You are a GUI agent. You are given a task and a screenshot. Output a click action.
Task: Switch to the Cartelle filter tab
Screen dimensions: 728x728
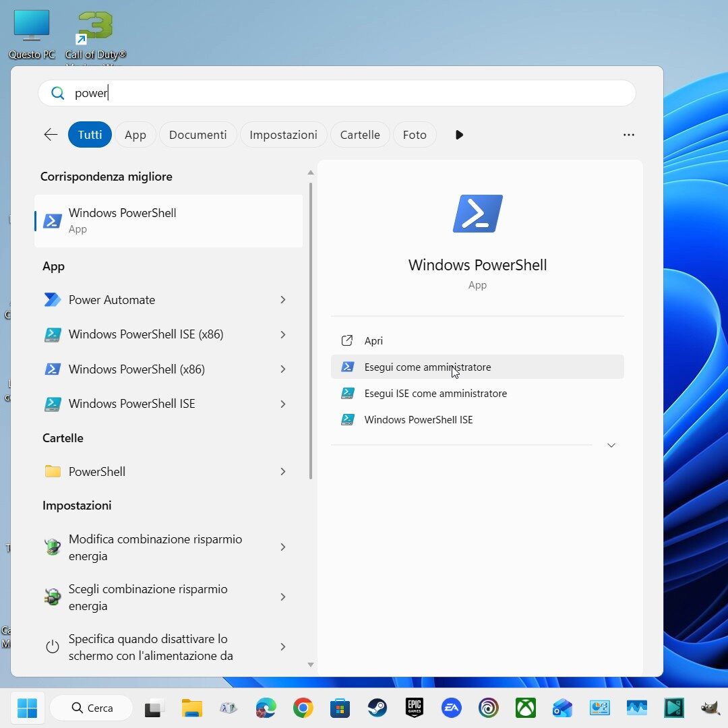click(x=360, y=135)
